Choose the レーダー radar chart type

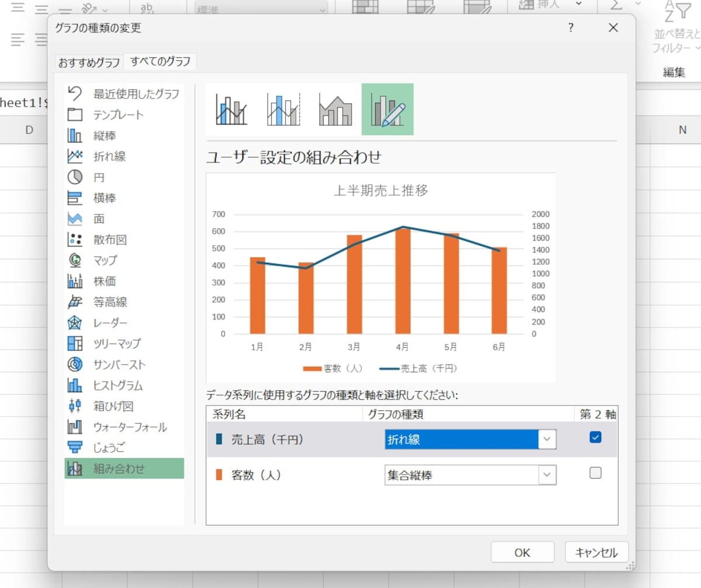[110, 323]
